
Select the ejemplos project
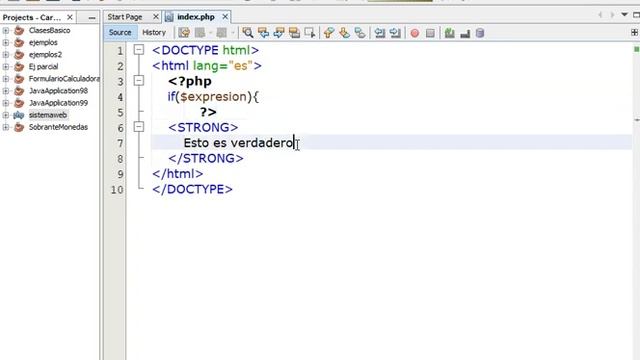coord(43,42)
